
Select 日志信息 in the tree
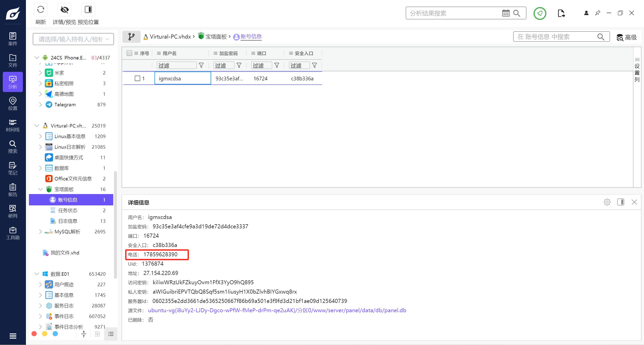[68, 221]
